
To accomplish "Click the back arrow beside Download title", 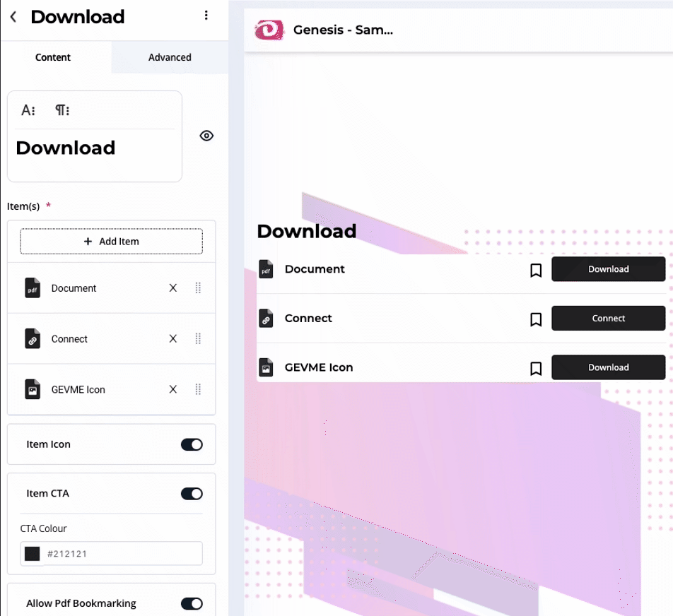I will tap(13, 17).
